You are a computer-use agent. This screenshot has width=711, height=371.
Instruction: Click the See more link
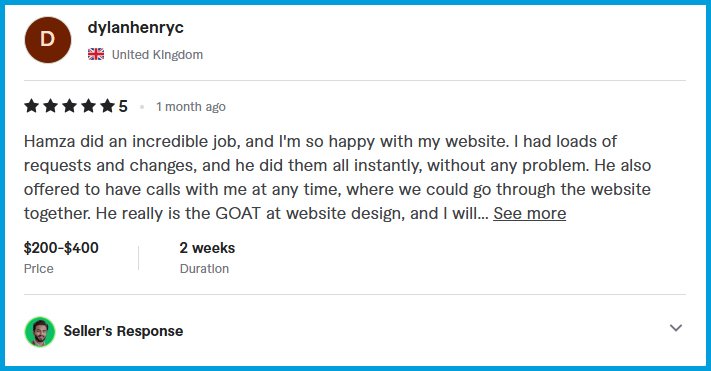530,213
